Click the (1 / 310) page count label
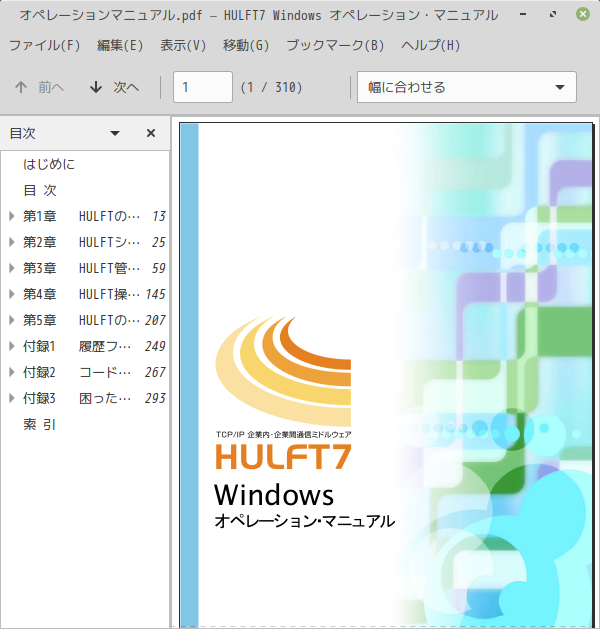The image size is (600, 629). [x=272, y=87]
